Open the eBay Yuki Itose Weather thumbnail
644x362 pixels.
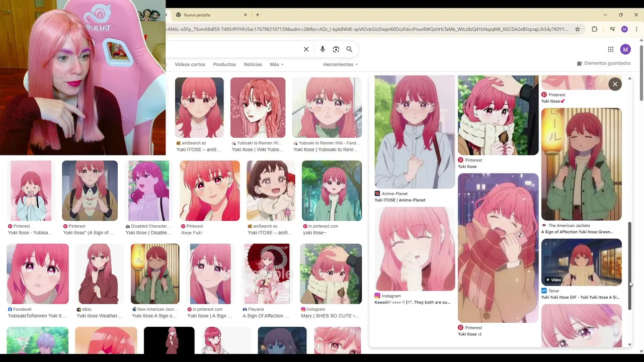[99, 274]
